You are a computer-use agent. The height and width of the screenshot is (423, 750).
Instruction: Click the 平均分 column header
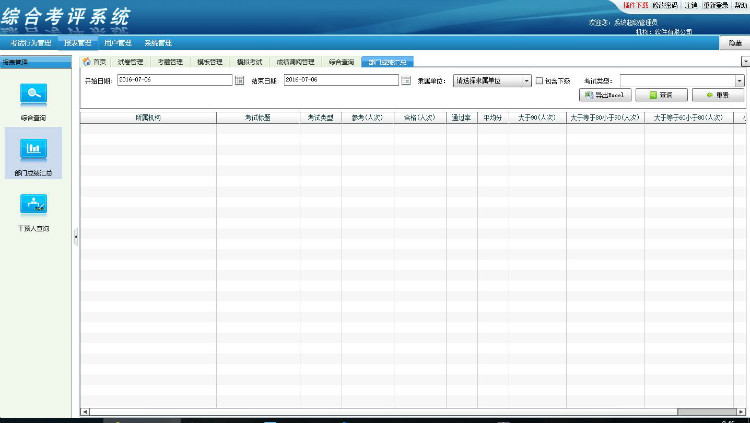point(493,118)
